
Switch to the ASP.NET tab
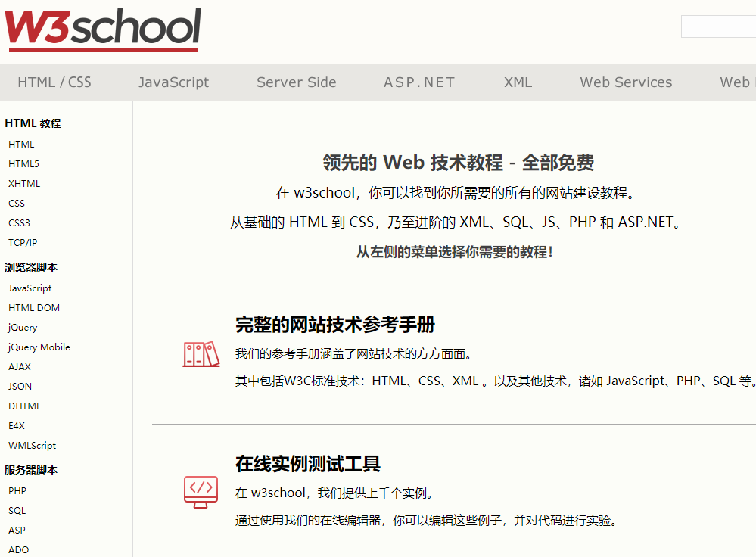418,82
